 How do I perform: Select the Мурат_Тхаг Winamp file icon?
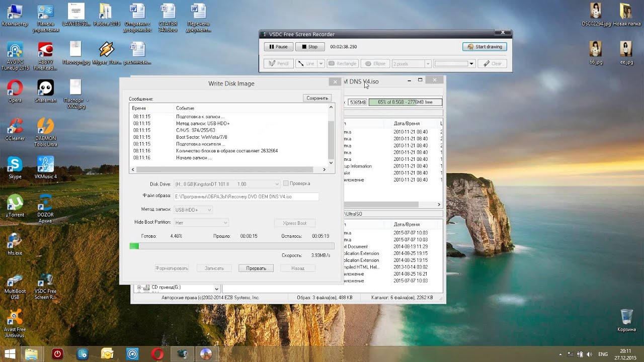(107, 53)
